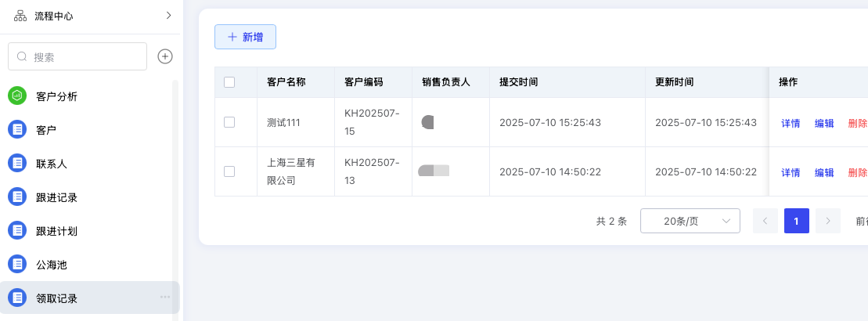Open the 客户 form icon in sidebar
The height and width of the screenshot is (321, 868).
pos(17,130)
